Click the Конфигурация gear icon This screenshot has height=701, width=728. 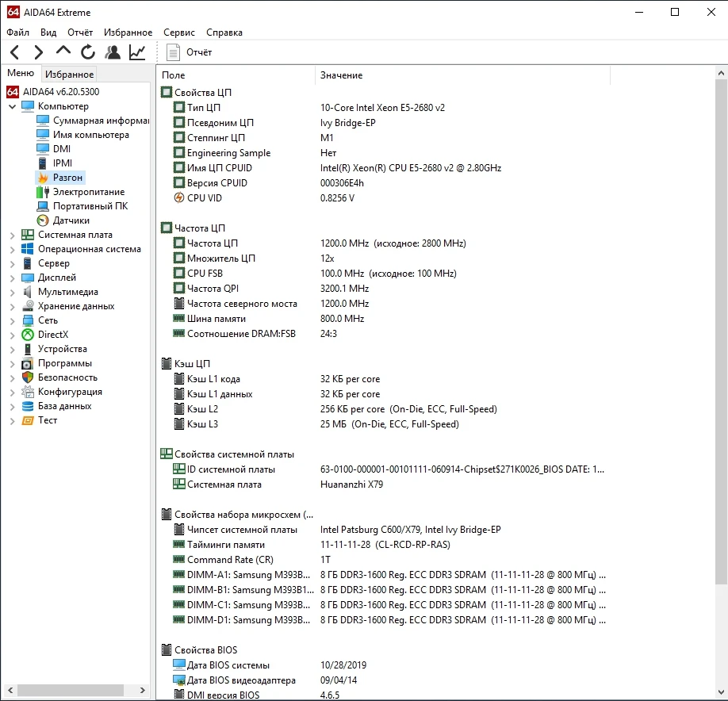(28, 392)
